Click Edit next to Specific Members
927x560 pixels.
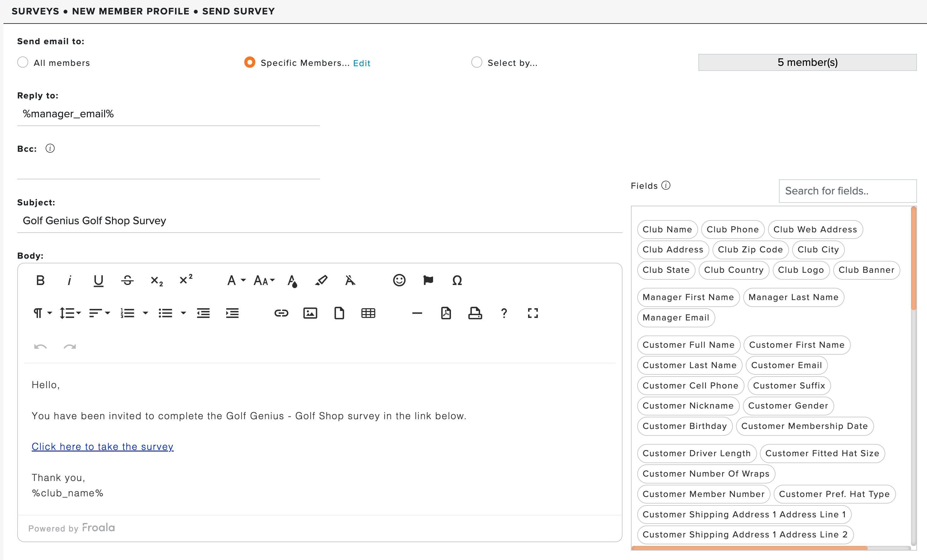click(x=362, y=63)
